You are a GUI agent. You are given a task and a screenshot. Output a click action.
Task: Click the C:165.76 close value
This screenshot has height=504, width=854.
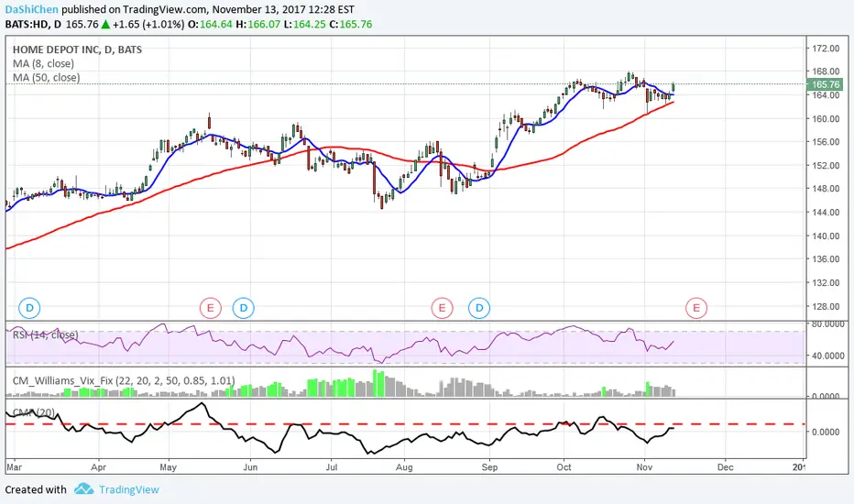(351, 25)
